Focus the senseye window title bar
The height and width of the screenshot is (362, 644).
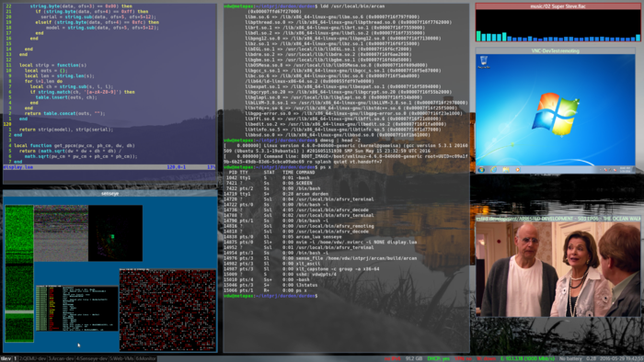point(110,193)
